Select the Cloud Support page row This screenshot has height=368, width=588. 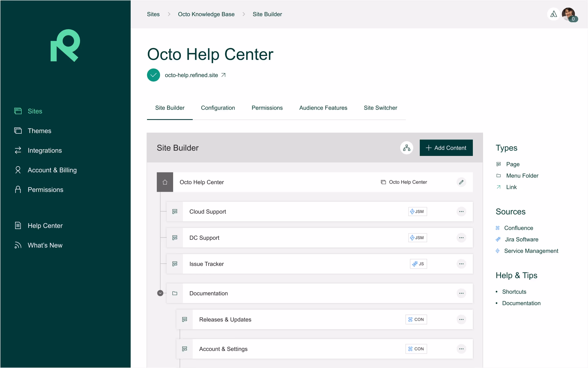[x=320, y=212]
